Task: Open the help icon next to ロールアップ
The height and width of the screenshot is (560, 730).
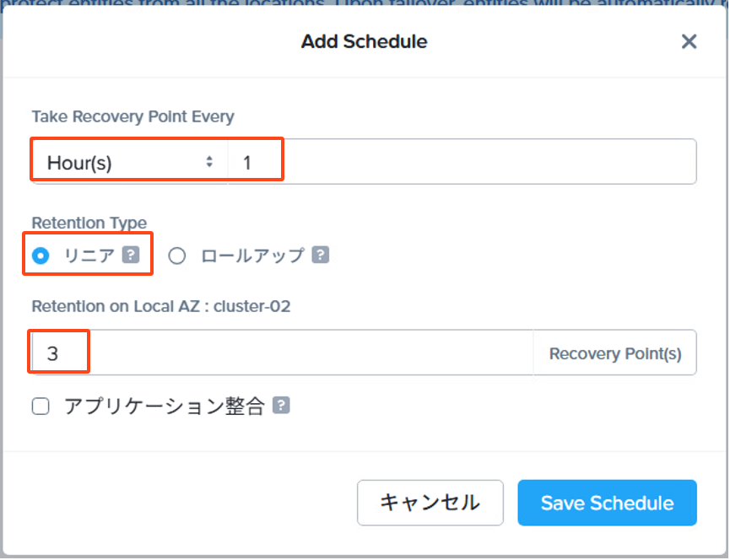Action: (x=321, y=255)
